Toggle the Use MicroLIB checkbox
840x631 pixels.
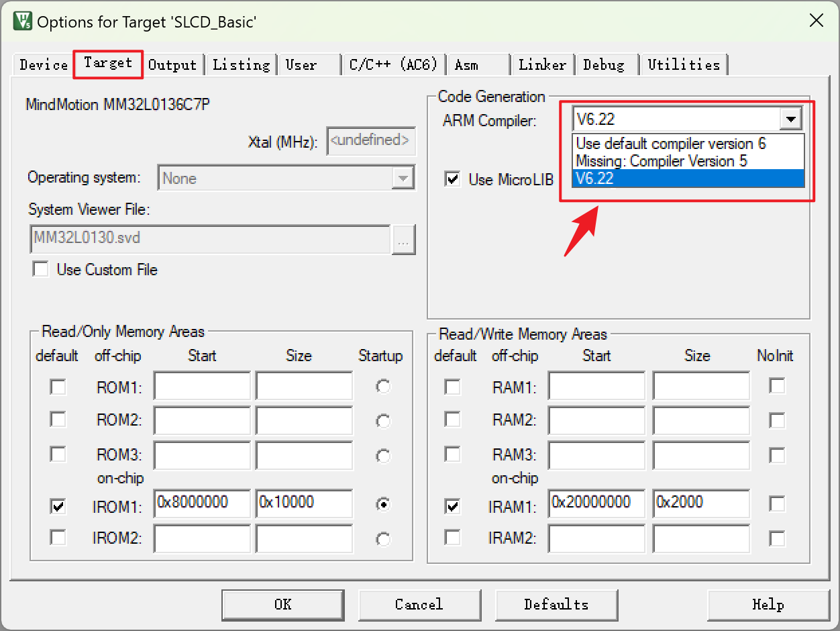[454, 179]
